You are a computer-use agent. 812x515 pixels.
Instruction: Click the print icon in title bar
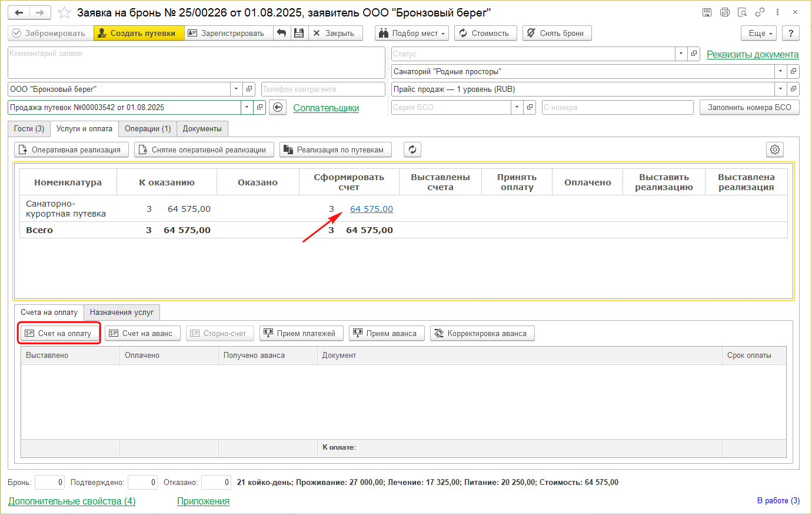(x=725, y=12)
